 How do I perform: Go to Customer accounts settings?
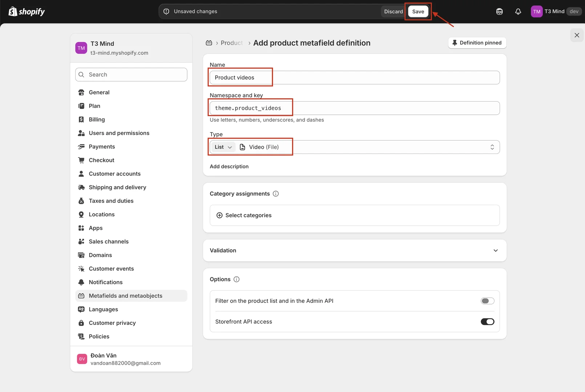tap(131, 174)
